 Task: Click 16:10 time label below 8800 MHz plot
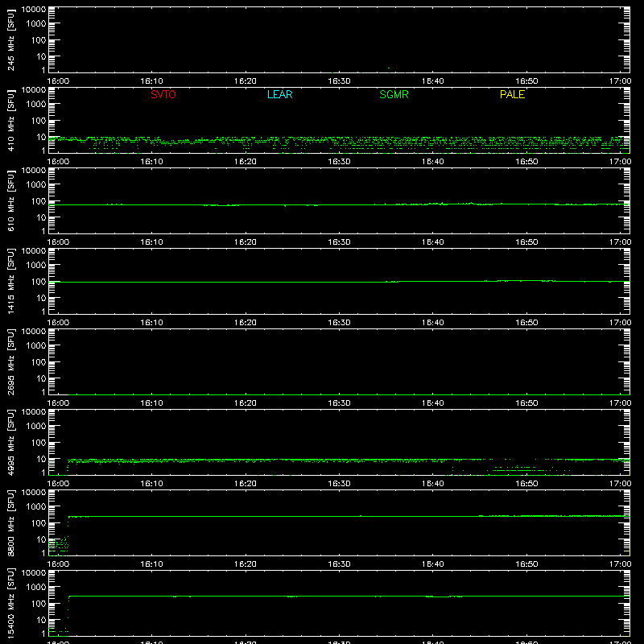click(152, 564)
